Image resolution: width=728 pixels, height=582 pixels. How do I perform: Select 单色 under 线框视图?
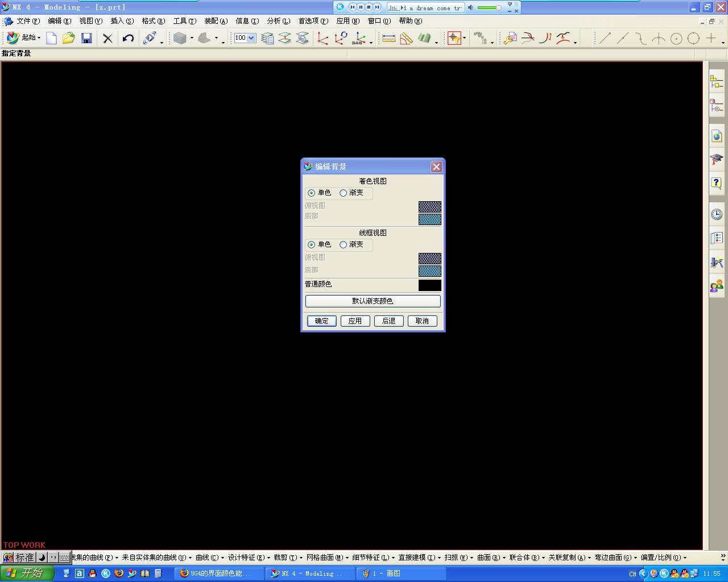(319, 244)
